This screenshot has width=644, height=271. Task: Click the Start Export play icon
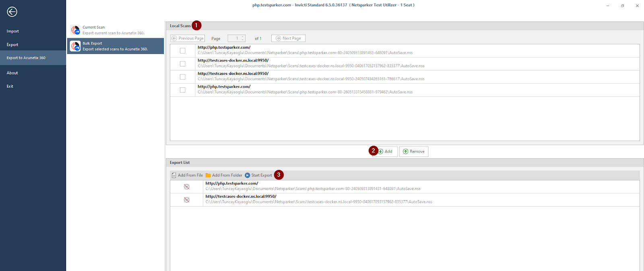(x=248, y=175)
